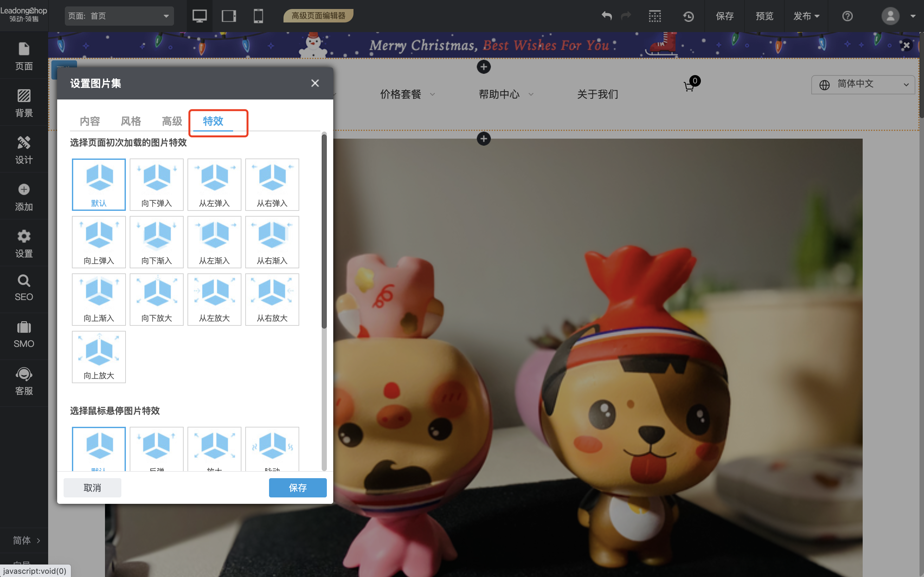
Task: Click the shopping cart icon
Action: pos(689,86)
